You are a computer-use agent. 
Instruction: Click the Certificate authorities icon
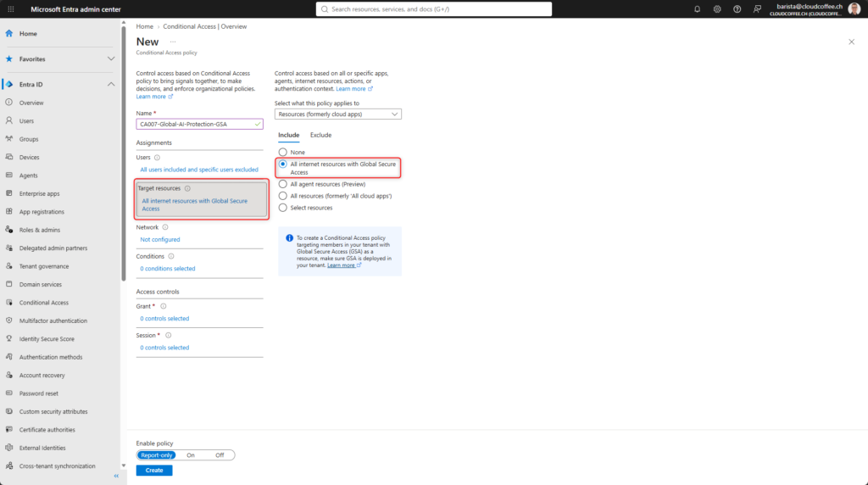click(x=8, y=429)
